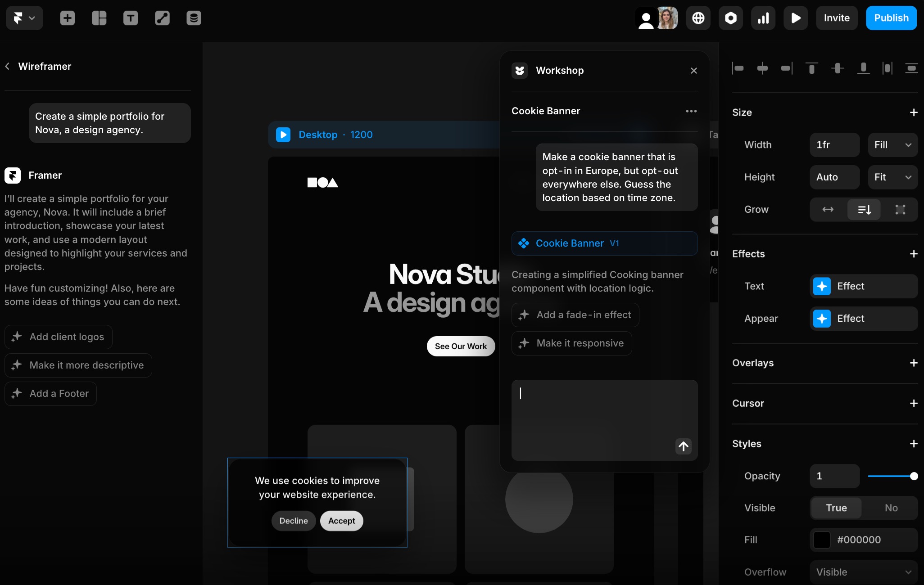924x585 pixels.
Task: Click the Invite button
Action: [x=837, y=18]
